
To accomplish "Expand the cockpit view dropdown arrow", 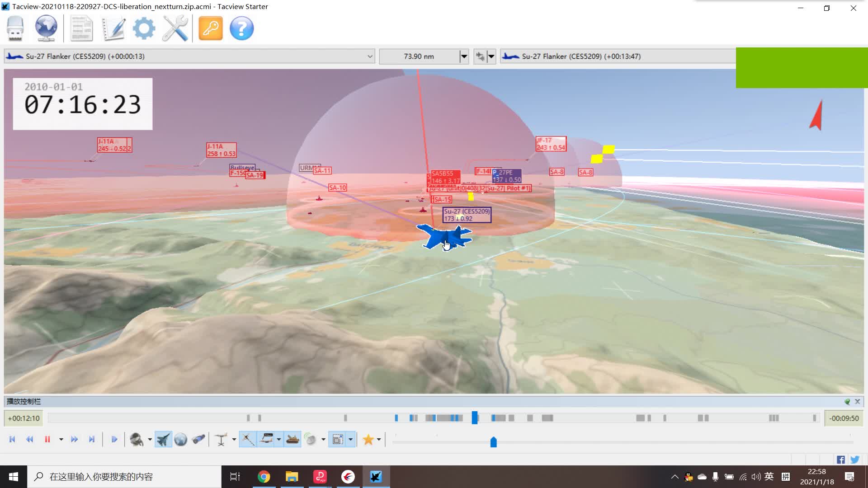I will [x=150, y=439].
